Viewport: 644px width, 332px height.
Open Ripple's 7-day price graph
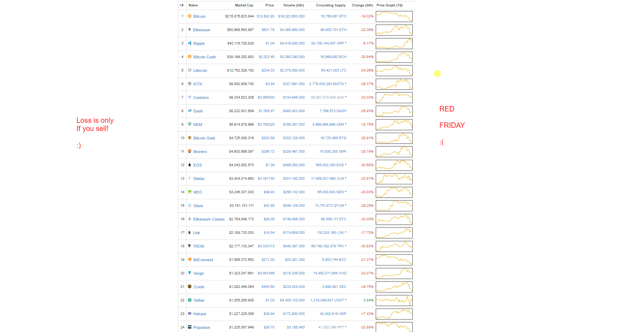[x=394, y=43]
